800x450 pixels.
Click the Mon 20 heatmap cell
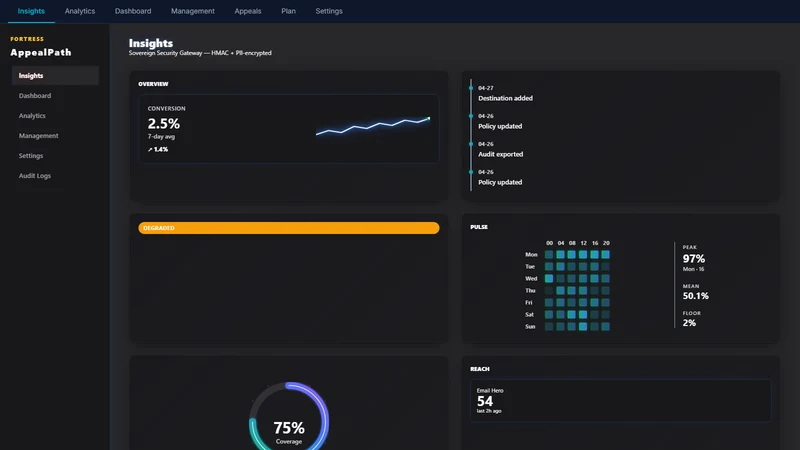[x=606, y=255]
